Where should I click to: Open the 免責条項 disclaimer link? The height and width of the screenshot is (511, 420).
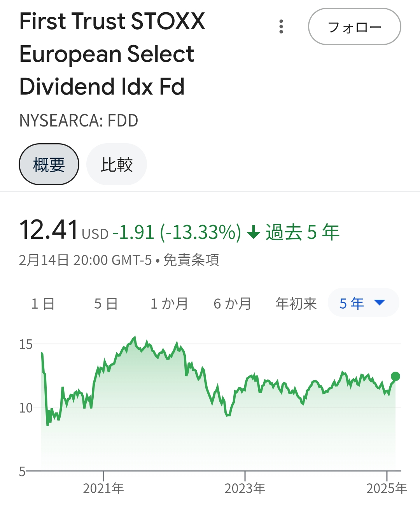tap(191, 260)
